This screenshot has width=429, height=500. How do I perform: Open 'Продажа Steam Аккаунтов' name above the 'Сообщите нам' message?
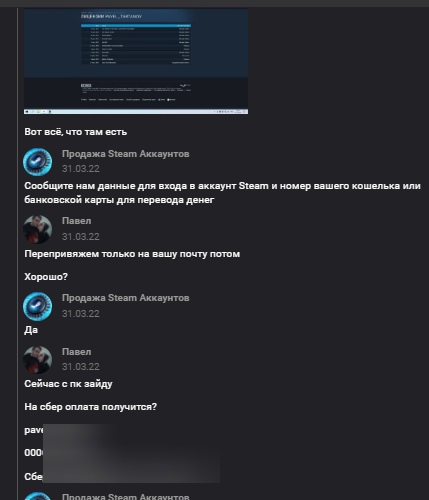tap(126, 154)
